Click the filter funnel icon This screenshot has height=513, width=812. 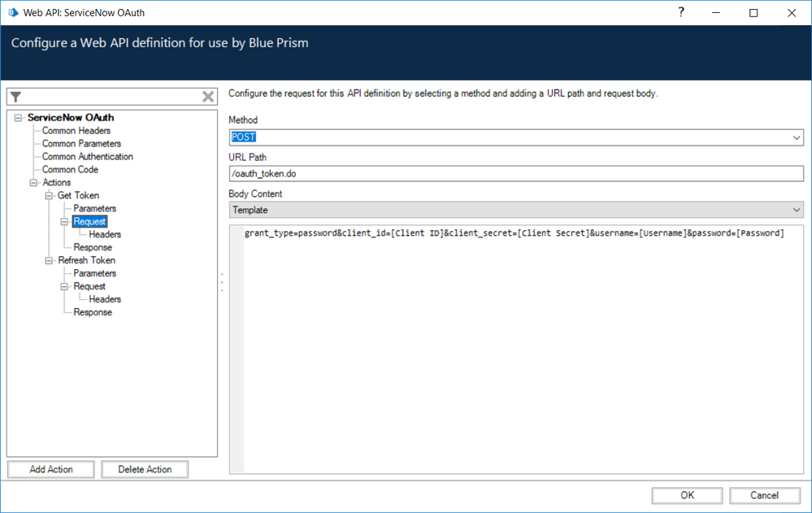click(16, 97)
